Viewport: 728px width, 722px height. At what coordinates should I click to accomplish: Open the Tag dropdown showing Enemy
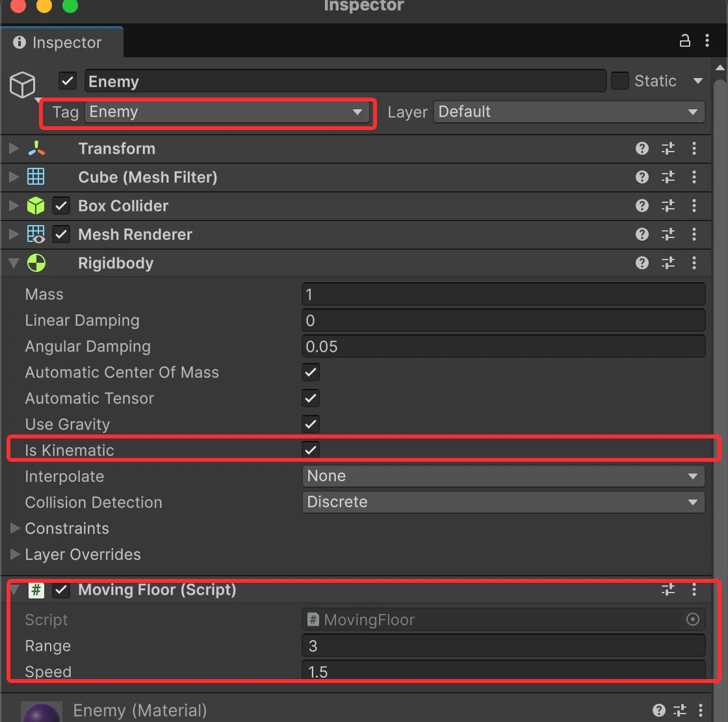pos(227,112)
